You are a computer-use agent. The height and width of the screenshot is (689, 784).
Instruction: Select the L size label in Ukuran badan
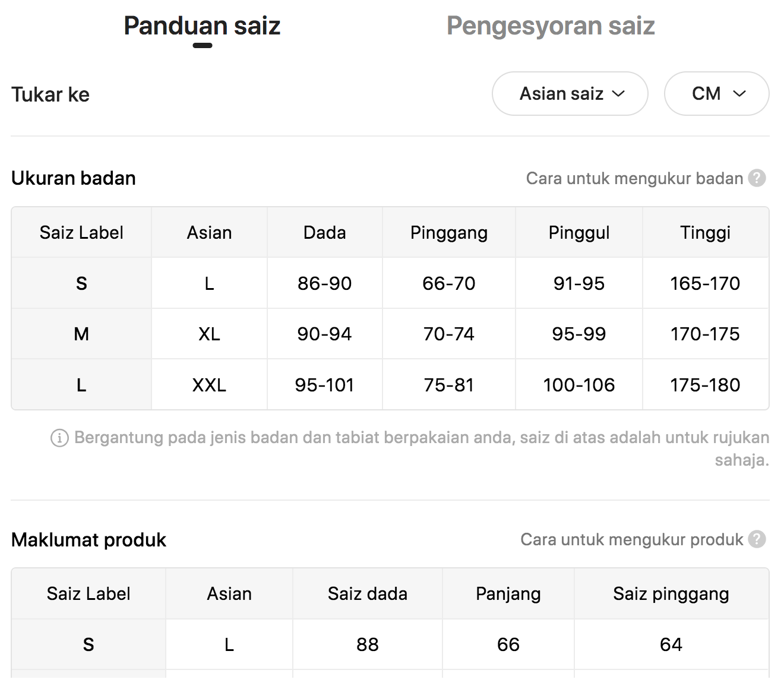click(81, 385)
